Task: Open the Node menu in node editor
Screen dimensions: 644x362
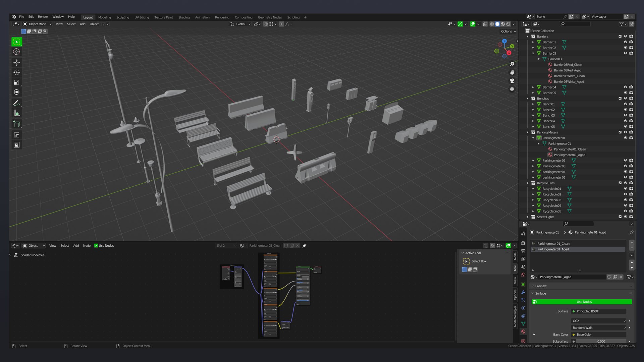Action: pyautogui.click(x=87, y=246)
